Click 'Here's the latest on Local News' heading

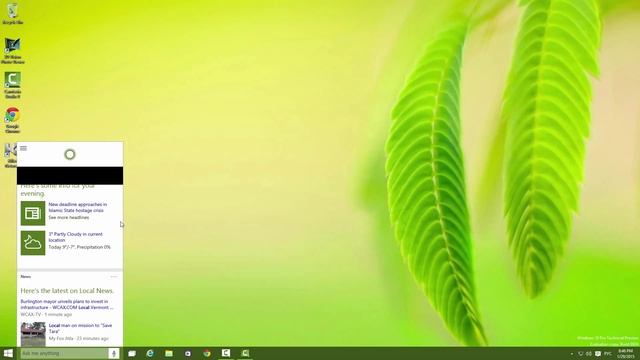(x=67, y=291)
